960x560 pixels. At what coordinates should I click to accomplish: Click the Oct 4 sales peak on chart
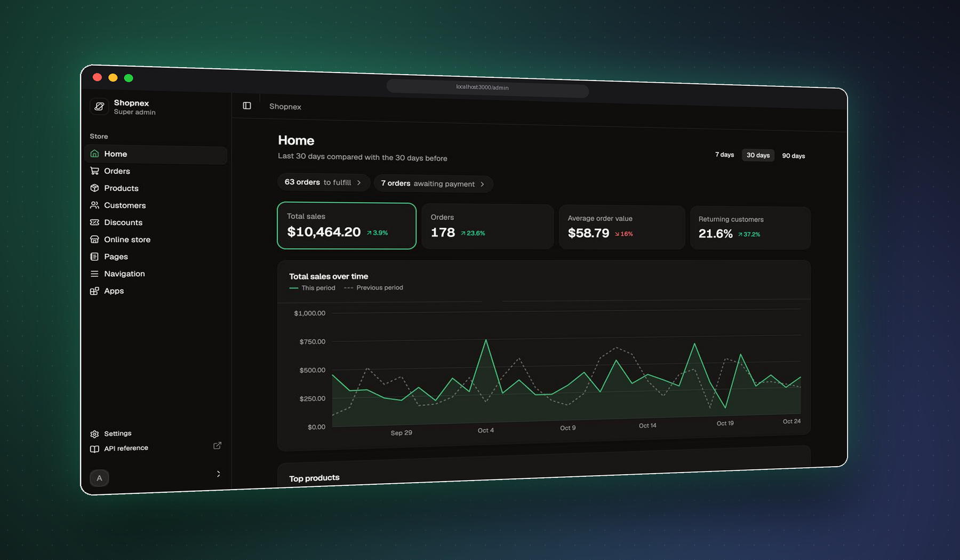click(x=486, y=340)
